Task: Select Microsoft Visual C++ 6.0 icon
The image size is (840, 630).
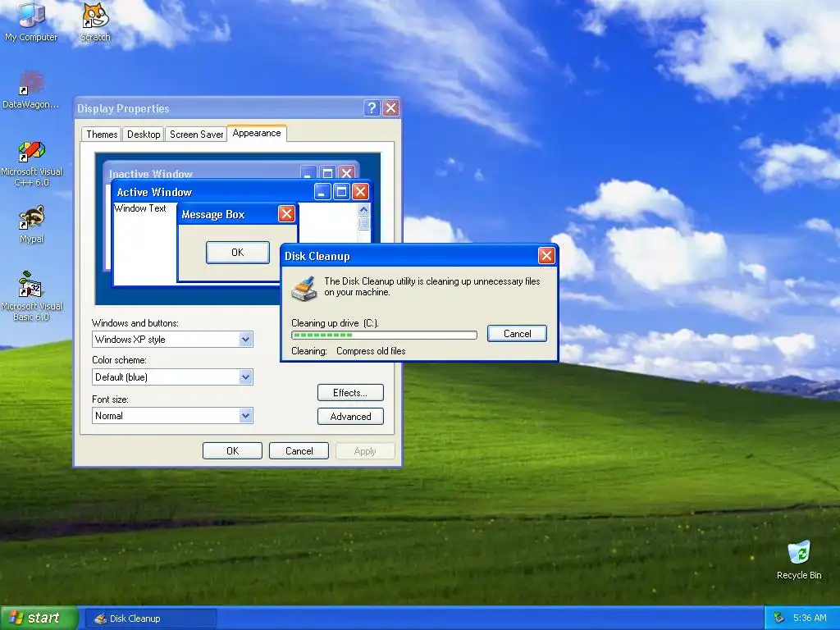Action: (x=32, y=163)
